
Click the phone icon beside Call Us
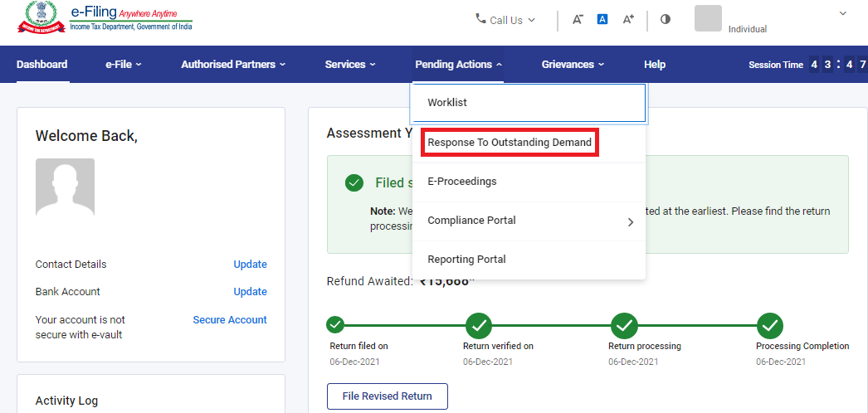click(480, 19)
